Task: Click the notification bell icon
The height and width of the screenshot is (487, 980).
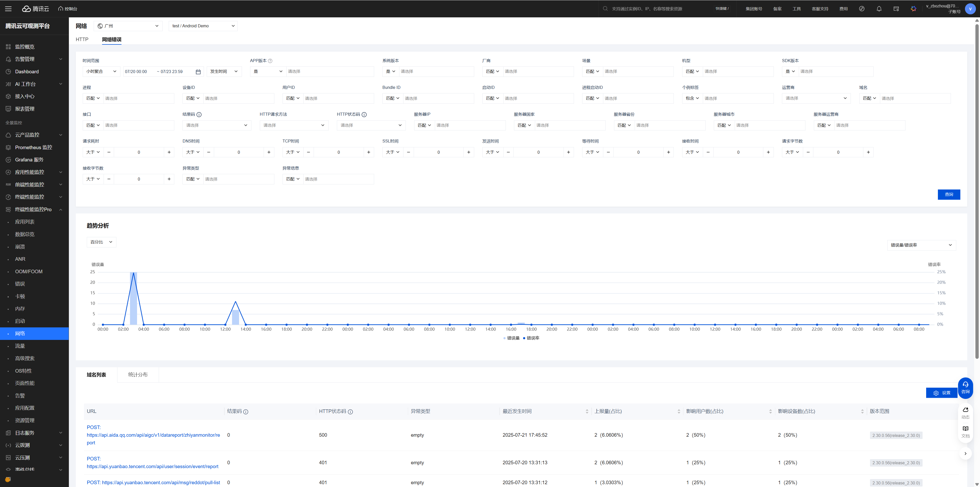Action: (x=879, y=8)
